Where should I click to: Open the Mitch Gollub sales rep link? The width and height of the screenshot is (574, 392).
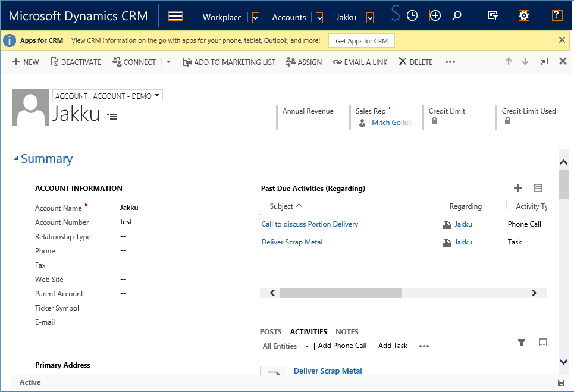point(392,123)
